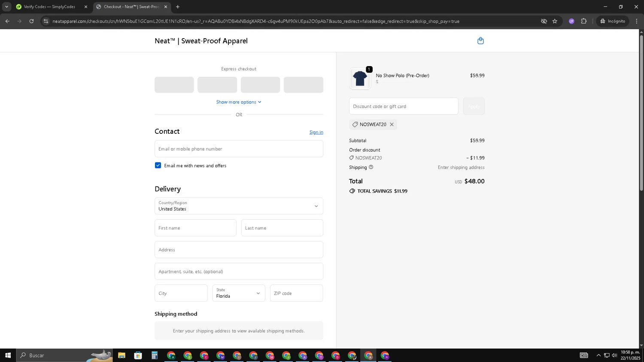Click the last express checkout button
This screenshot has width=644, height=362.
tap(303, 85)
